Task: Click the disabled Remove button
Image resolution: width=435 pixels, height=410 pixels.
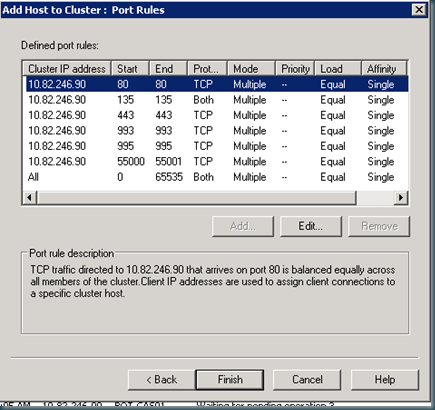Action: pyautogui.click(x=379, y=226)
